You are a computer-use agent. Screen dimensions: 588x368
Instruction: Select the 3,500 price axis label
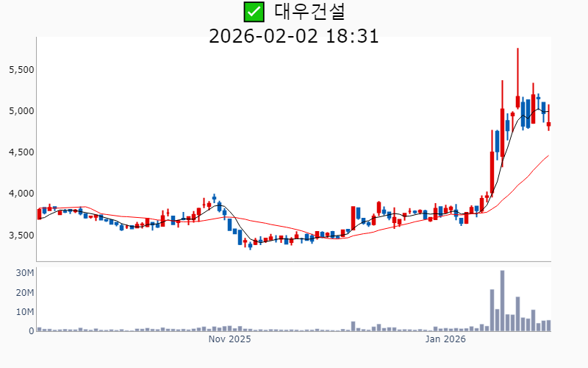(21, 235)
